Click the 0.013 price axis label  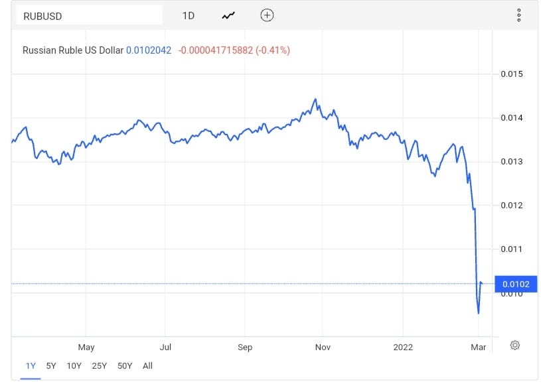(x=512, y=162)
